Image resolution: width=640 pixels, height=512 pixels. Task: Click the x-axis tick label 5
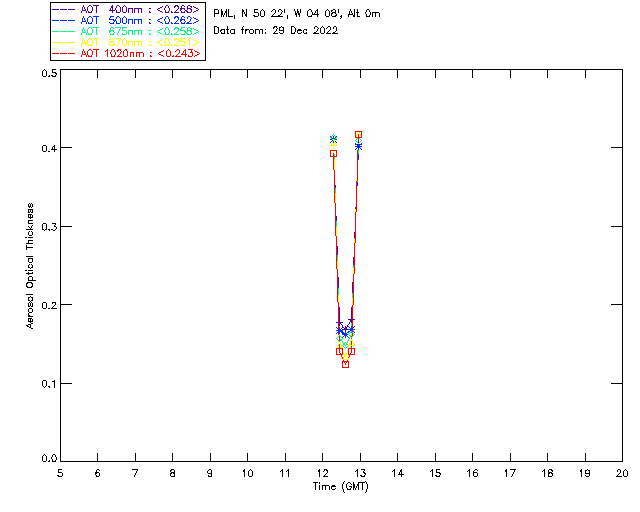click(60, 473)
